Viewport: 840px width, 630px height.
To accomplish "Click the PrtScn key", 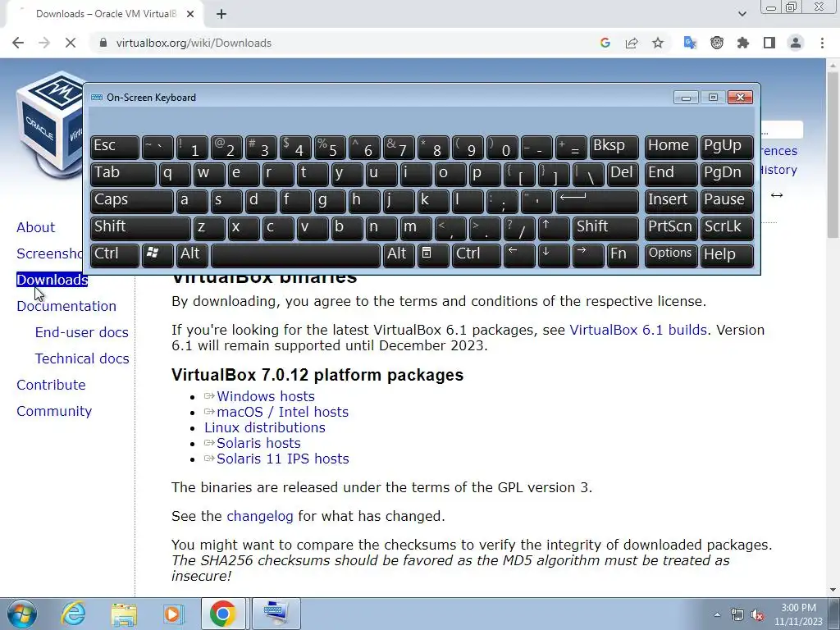I will tap(671, 228).
